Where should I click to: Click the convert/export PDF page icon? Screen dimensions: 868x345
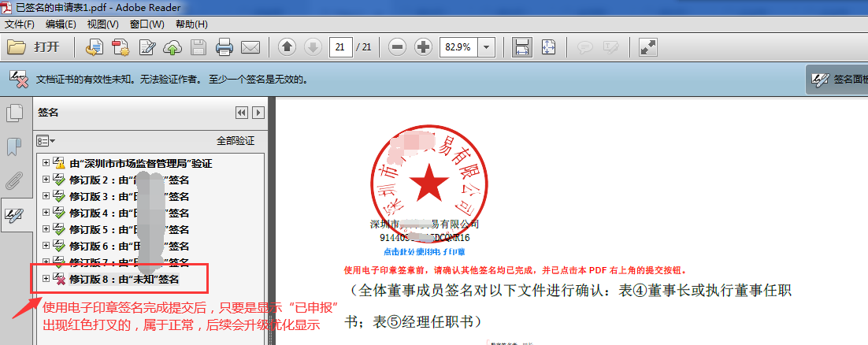(94, 47)
